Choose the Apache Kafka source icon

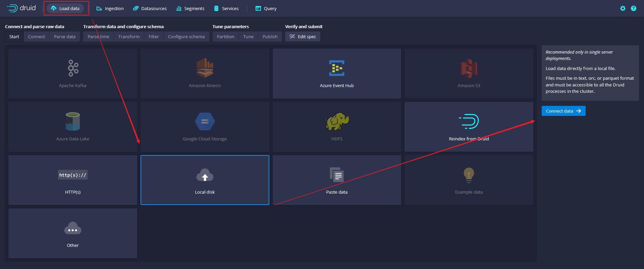click(73, 68)
